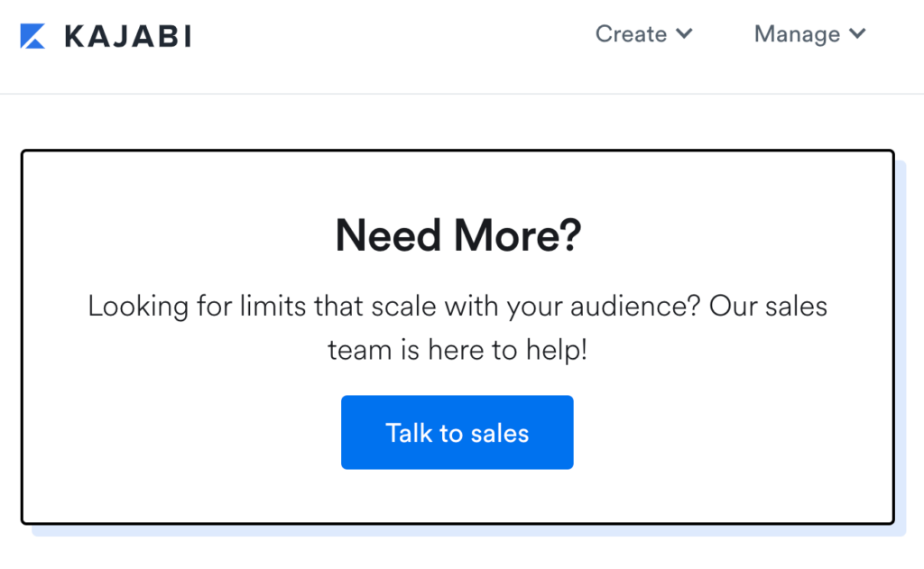
Task: Expand the chevron next to Create
Action: pos(684,33)
